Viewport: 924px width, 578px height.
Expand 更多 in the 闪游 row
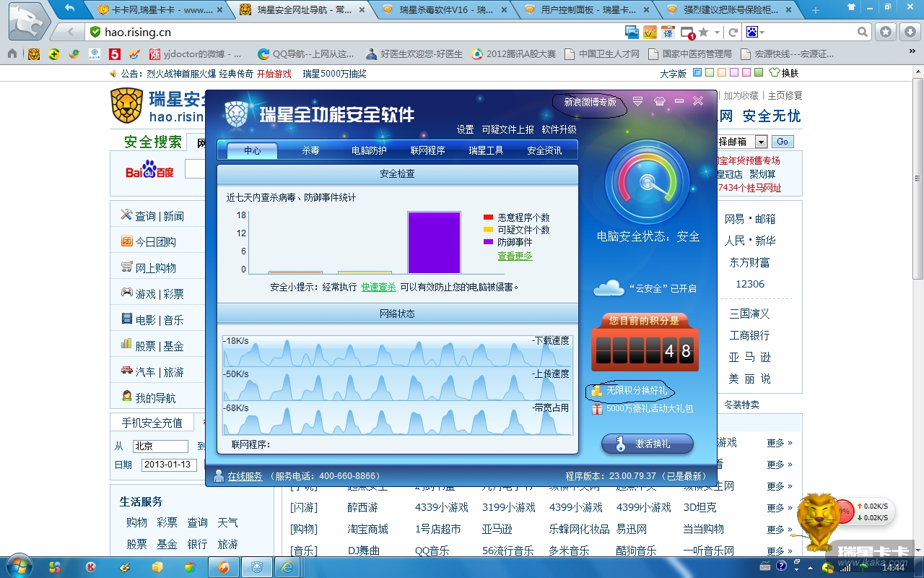coord(780,507)
